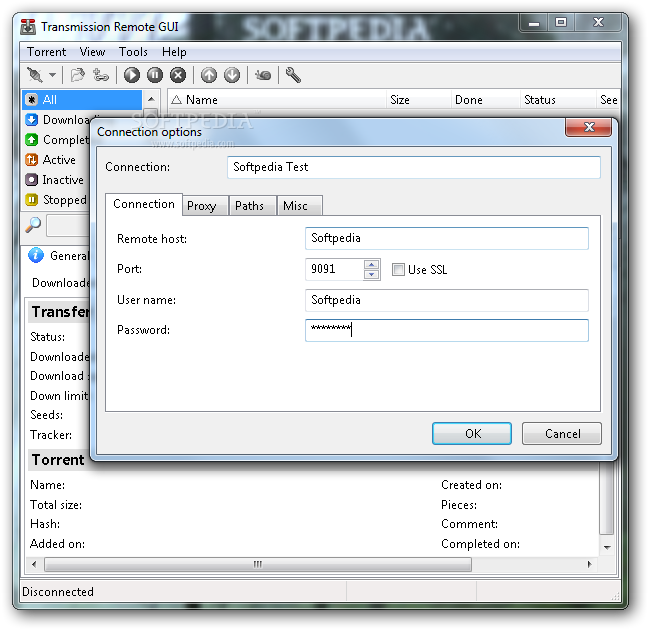This screenshot has width=649, height=630.
Task: Toggle the snail speed limit icon
Action: pos(263,75)
